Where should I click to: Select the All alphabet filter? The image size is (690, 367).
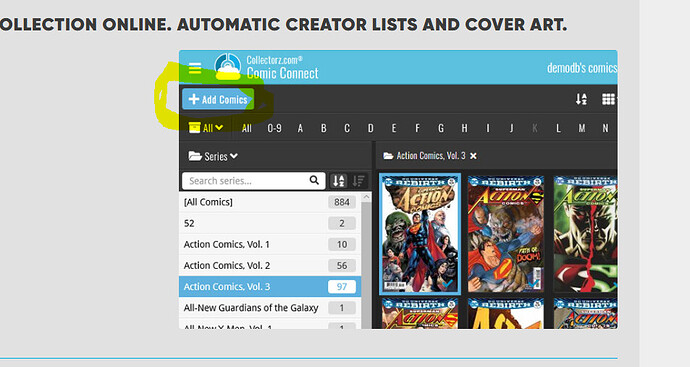(246, 128)
